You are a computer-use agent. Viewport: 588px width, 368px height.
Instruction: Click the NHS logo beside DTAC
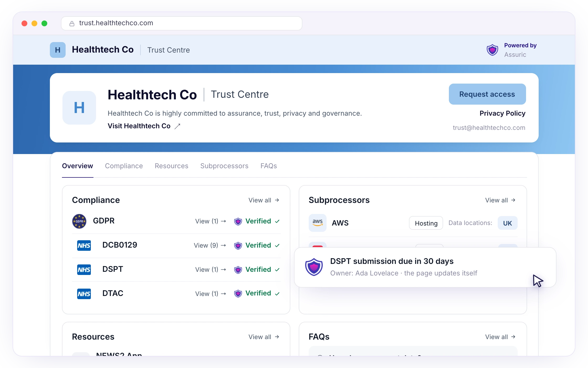click(84, 294)
